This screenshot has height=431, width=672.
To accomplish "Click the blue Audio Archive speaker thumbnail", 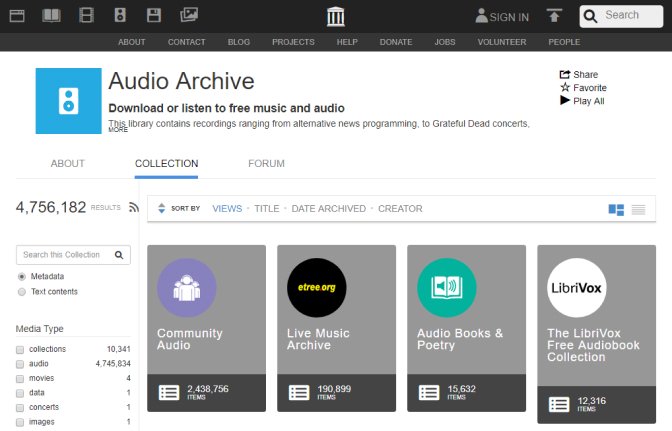I will coord(69,101).
